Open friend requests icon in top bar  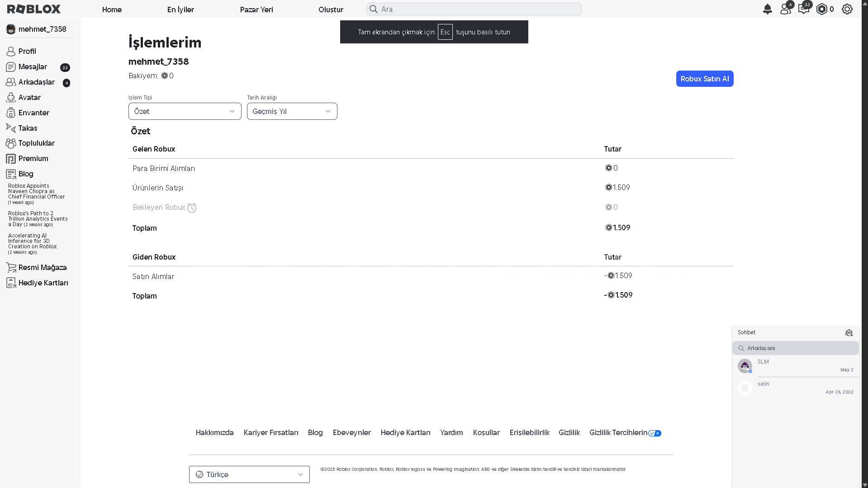tap(786, 9)
